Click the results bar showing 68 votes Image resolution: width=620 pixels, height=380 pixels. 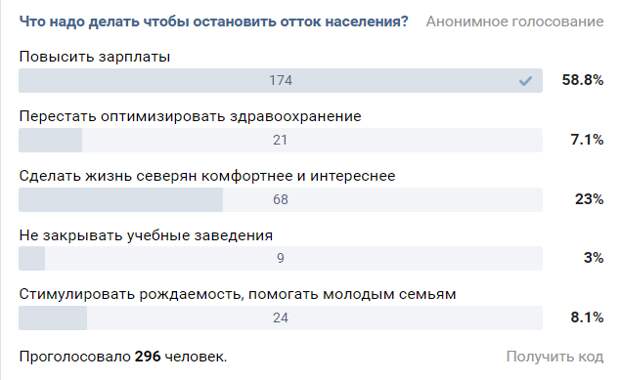click(x=280, y=199)
